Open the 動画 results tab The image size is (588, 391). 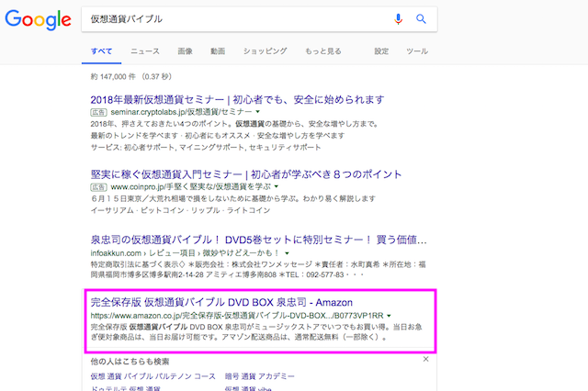pyautogui.click(x=218, y=51)
